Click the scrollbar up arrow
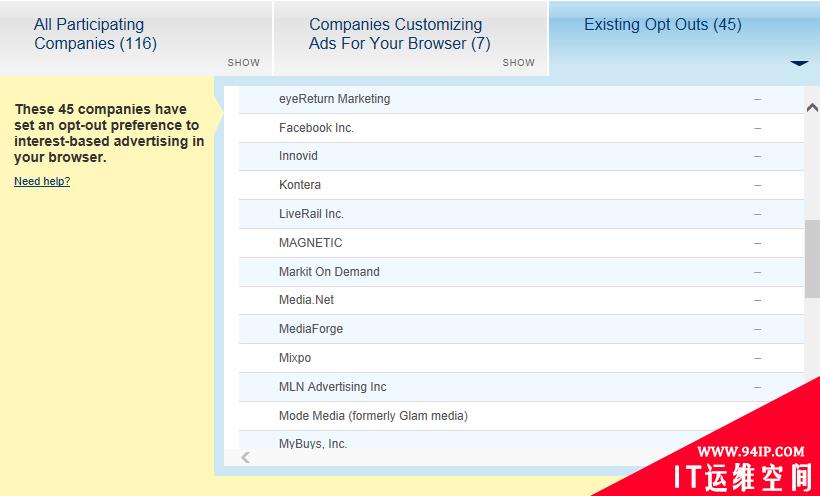The image size is (820, 496). coord(812,107)
